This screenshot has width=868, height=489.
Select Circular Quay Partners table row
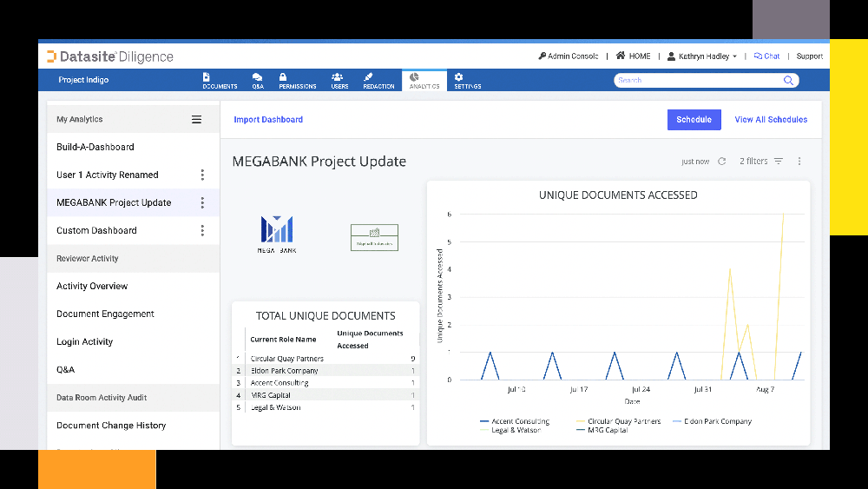(x=325, y=359)
